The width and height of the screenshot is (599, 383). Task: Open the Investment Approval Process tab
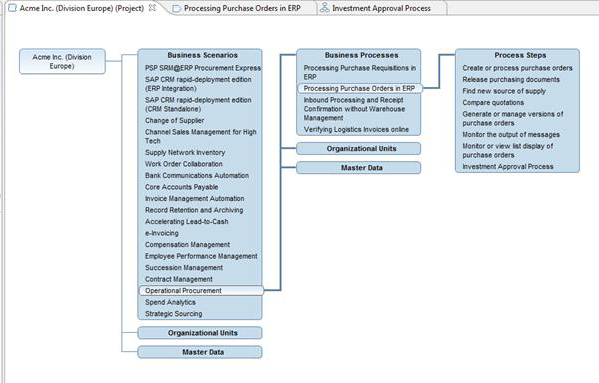[381, 8]
